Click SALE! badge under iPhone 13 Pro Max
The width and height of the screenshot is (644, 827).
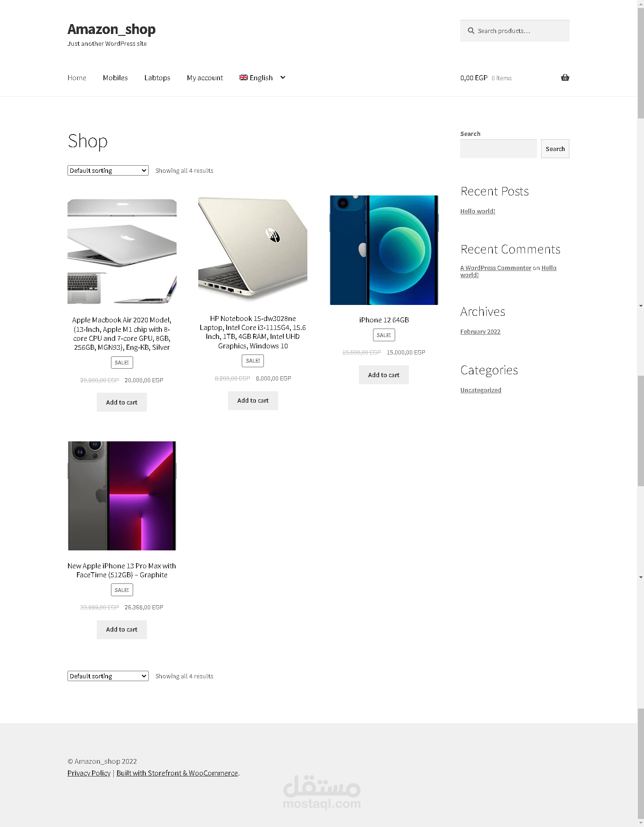pos(122,590)
